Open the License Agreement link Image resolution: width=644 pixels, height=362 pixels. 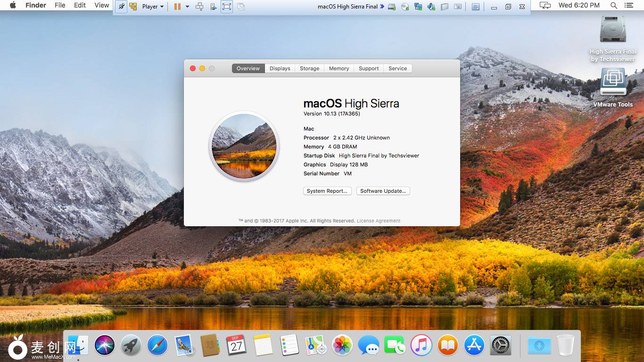[379, 221]
